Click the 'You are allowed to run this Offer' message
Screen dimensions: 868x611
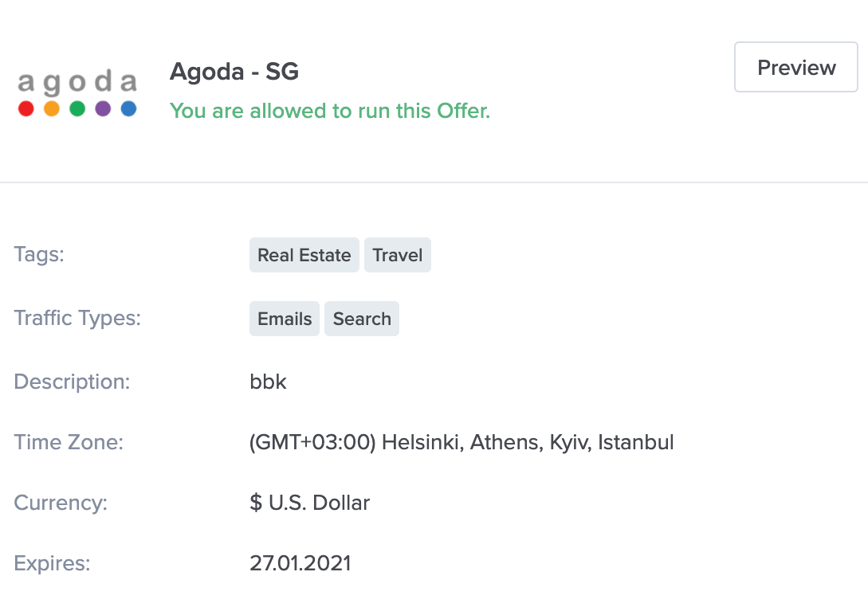[330, 111]
